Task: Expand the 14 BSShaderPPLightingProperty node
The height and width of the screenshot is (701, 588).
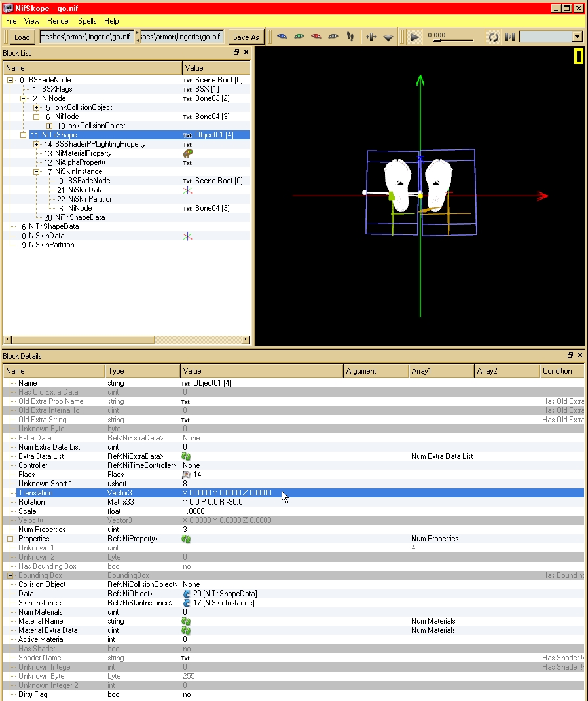Action: 36,145
